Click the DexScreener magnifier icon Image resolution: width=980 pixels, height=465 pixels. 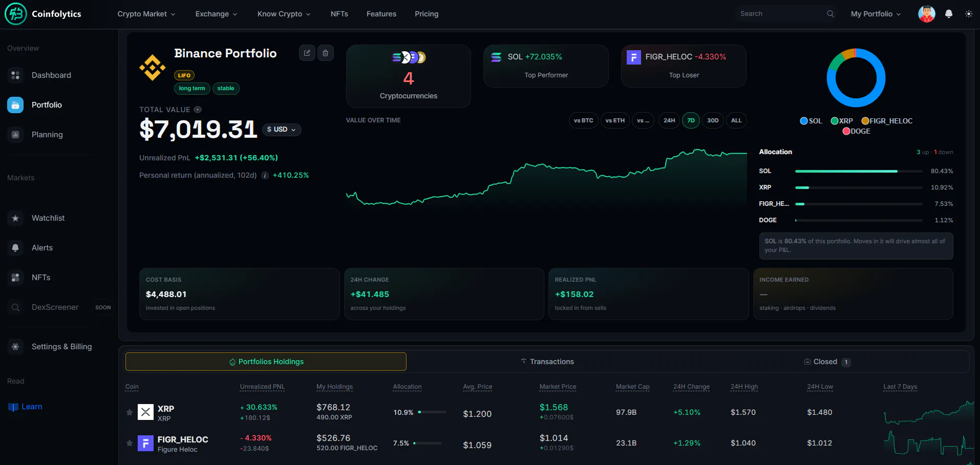coord(15,307)
